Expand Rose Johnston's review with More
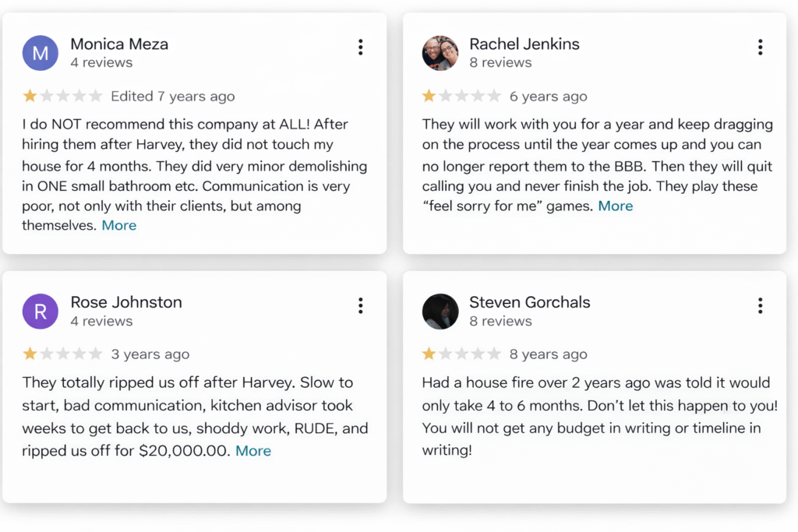This screenshot has width=798, height=532. pos(253,450)
